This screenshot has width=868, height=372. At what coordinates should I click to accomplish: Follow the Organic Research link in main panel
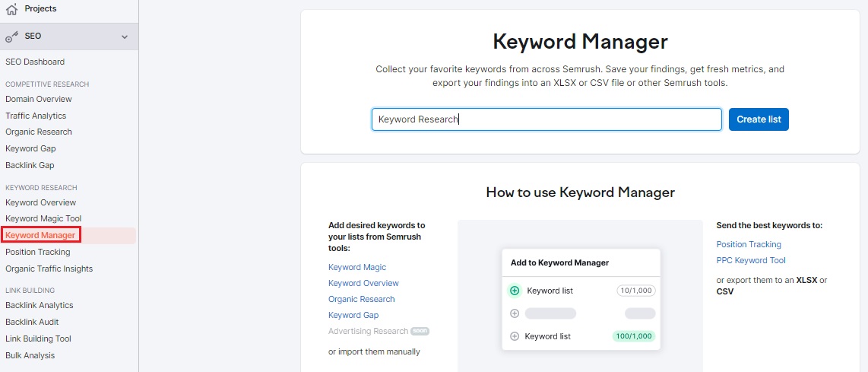coord(362,299)
